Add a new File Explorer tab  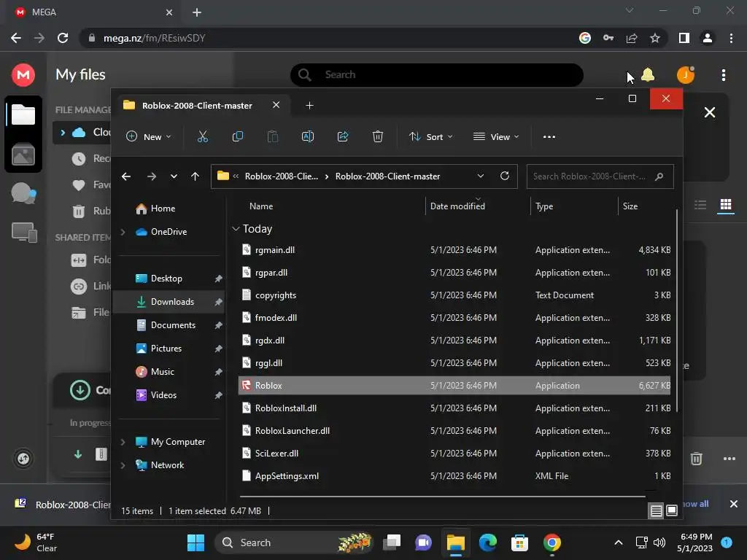click(x=309, y=106)
